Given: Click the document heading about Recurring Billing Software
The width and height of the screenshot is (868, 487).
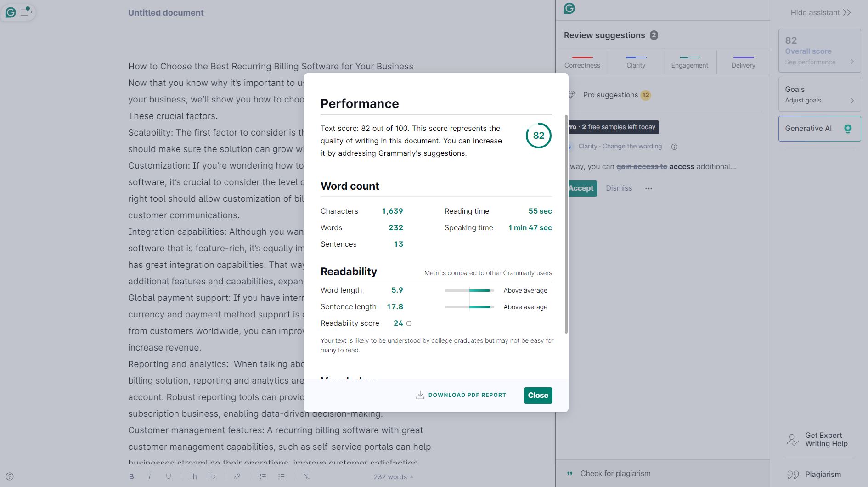Looking at the screenshot, I should 271,66.
